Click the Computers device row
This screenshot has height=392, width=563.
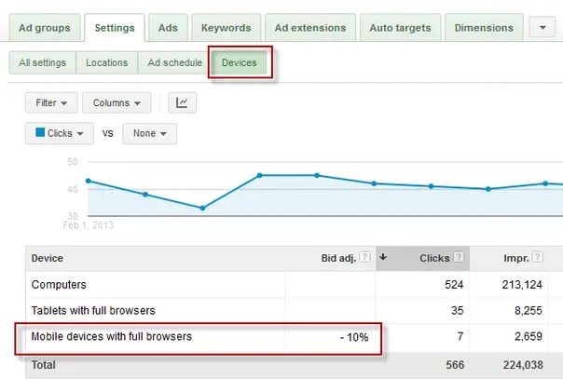pos(61,285)
